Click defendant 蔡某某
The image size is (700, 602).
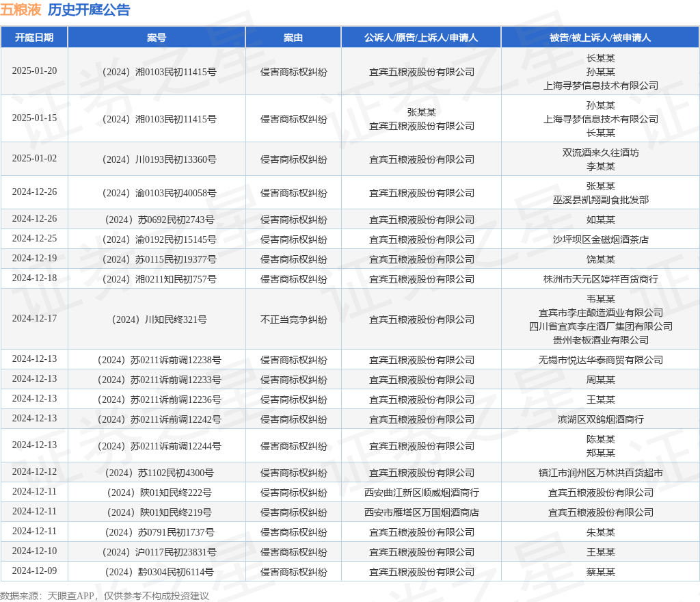(x=600, y=572)
